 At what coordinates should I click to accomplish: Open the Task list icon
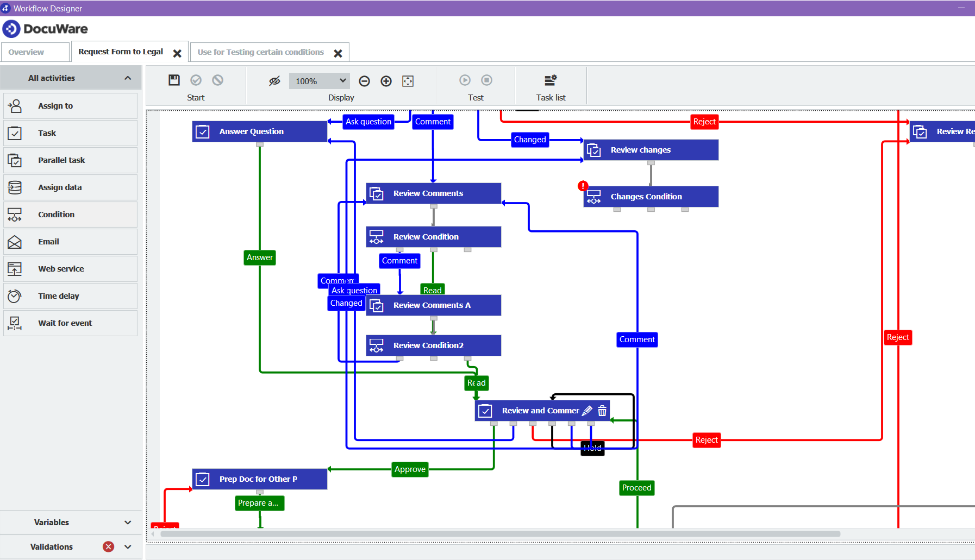pyautogui.click(x=551, y=80)
